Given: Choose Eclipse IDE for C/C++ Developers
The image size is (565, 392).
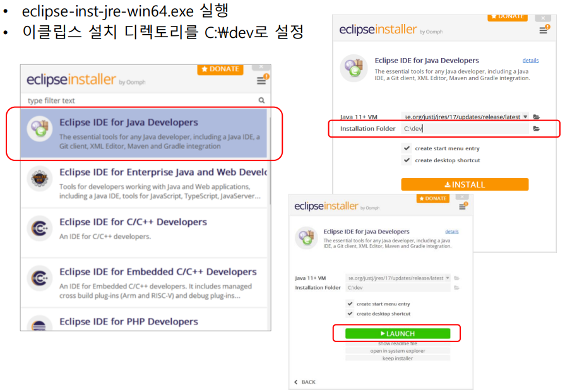Looking at the screenshot, I should point(143,233).
